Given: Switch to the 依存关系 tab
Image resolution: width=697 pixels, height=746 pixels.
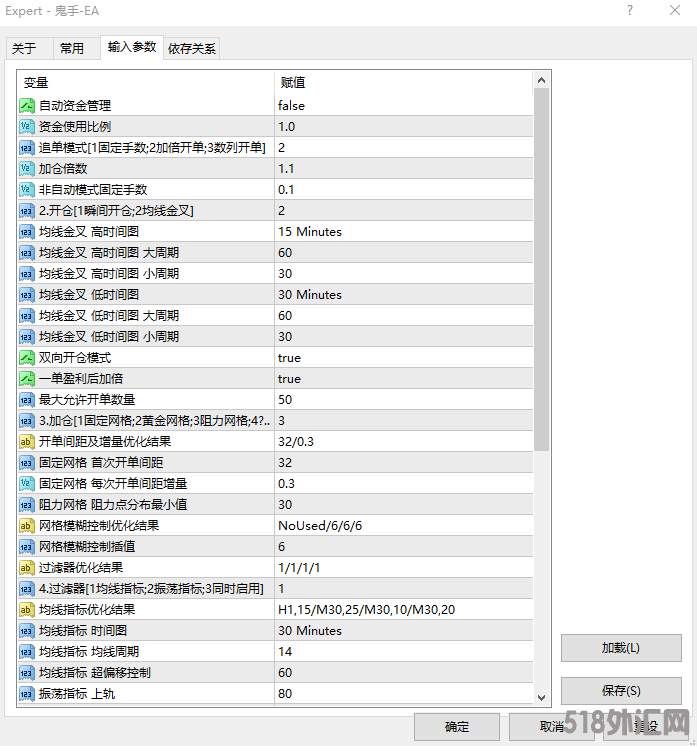Looking at the screenshot, I should (192, 48).
